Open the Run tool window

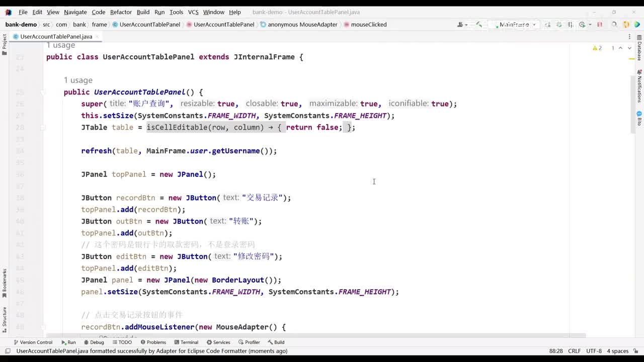pos(68,342)
